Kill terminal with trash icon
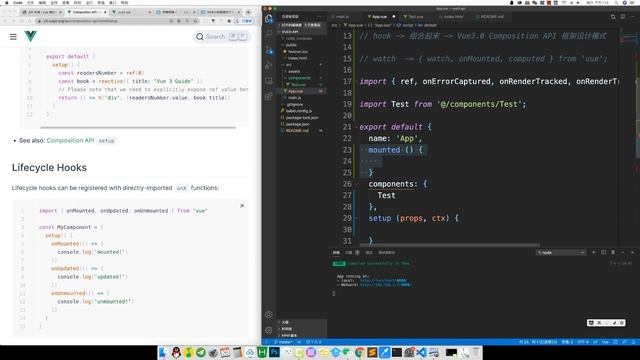The image size is (640, 360). (613, 253)
